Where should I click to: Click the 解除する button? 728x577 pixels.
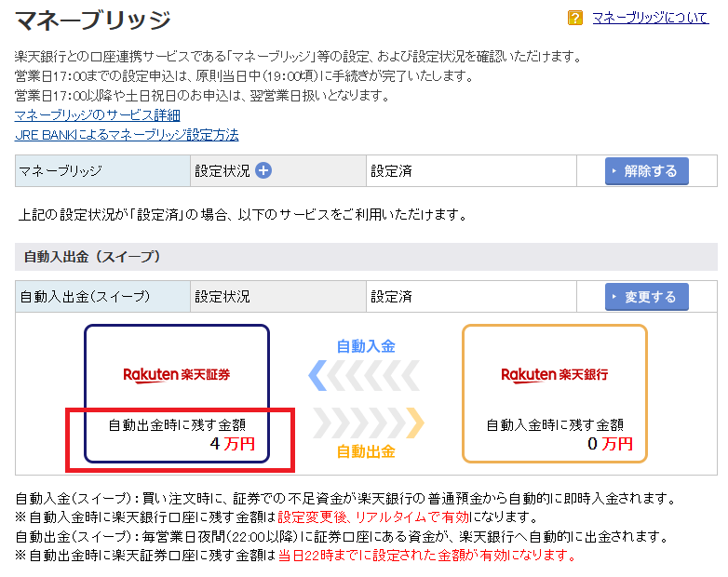pos(646,171)
